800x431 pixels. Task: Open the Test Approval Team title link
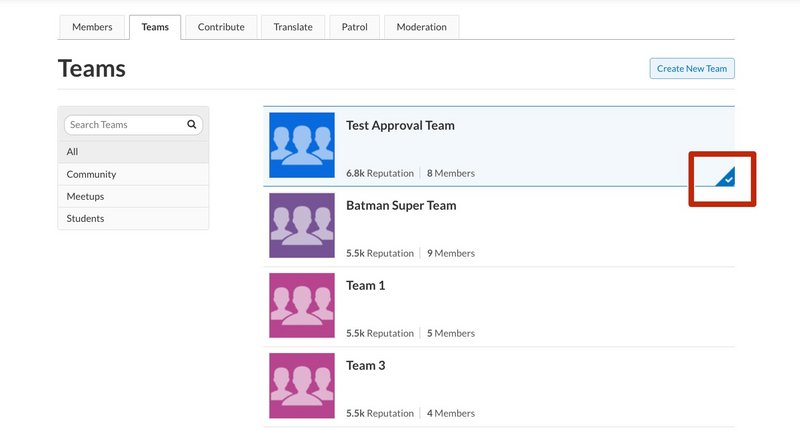(400, 126)
